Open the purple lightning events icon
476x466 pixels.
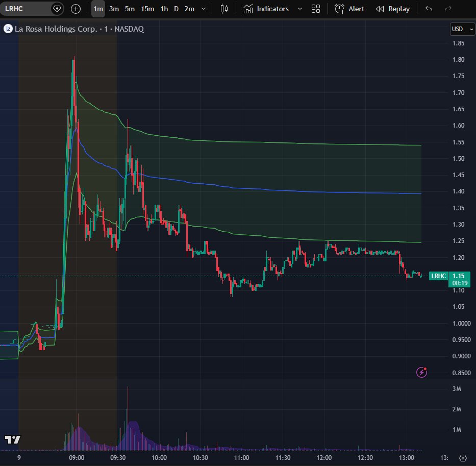(x=421, y=372)
